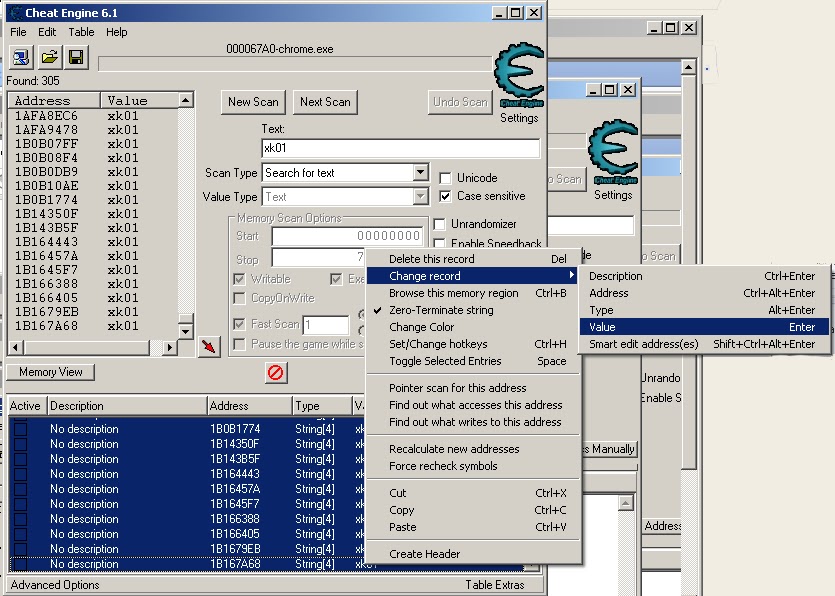Click Advanced Options
This screenshot has height=596, width=835.
[55, 585]
